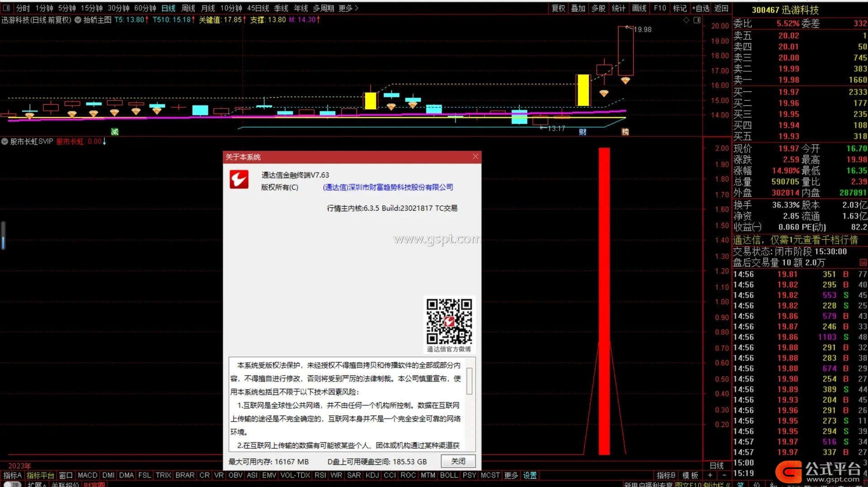
Task: Click the 卖一 price 19.98 row
Action: coord(800,80)
